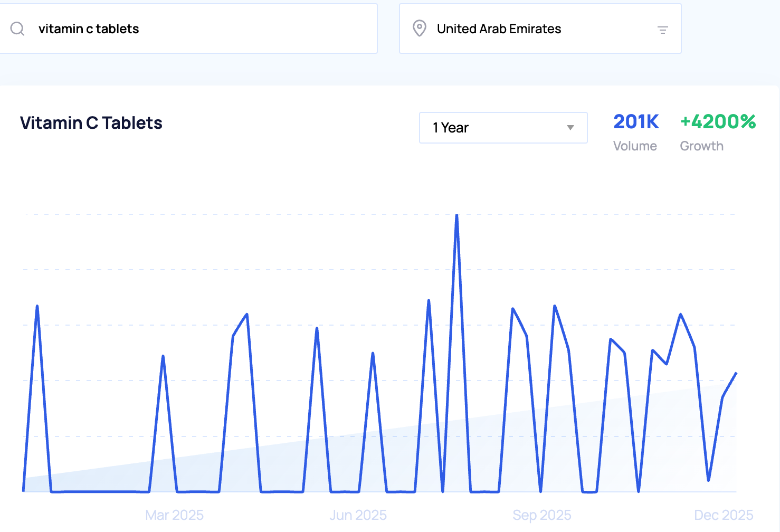
Task: Expand the '1 Year' time range dropdown
Action: click(x=502, y=128)
